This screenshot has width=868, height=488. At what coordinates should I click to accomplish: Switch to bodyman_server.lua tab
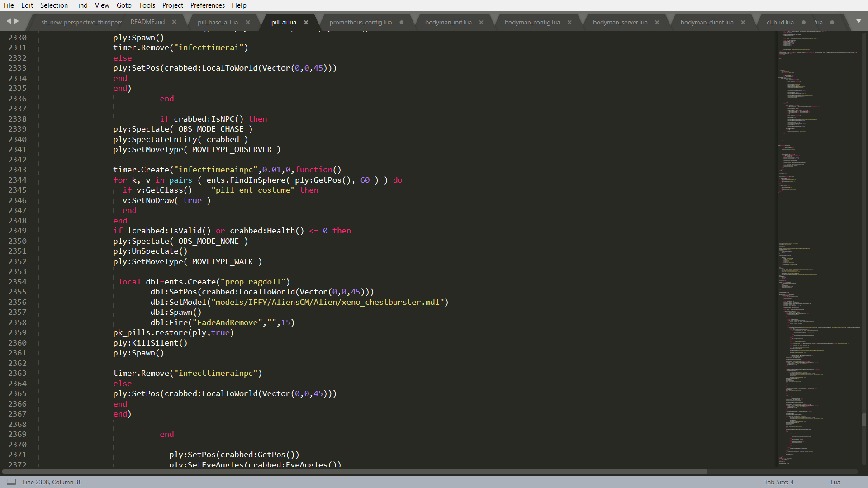pos(620,22)
